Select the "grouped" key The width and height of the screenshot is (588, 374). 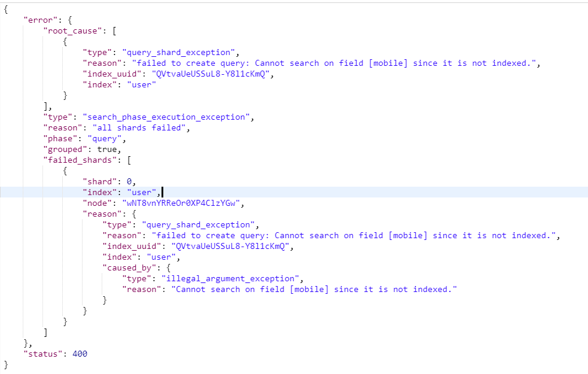(65, 149)
